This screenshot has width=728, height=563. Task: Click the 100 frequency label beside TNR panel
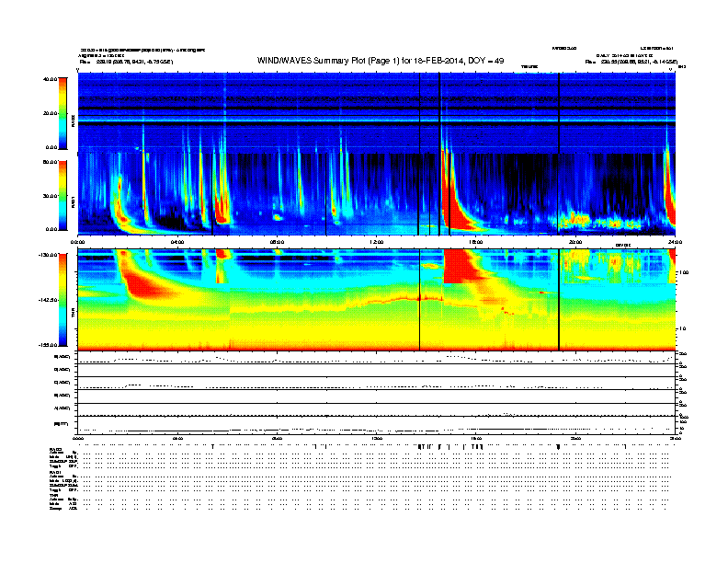684,272
